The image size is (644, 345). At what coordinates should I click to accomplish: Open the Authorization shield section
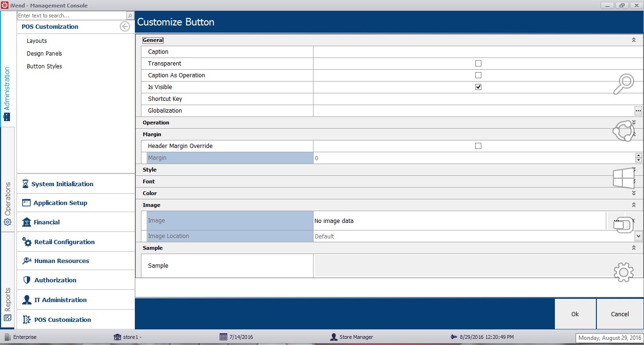[x=55, y=280]
